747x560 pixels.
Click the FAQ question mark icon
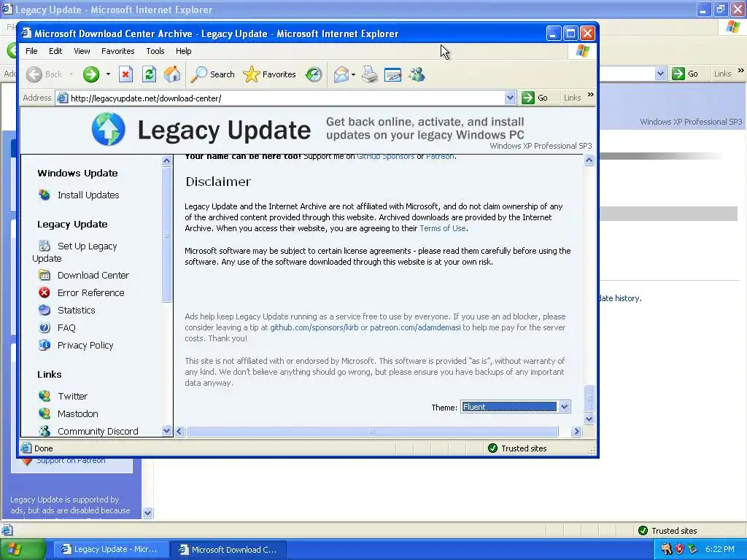[44, 327]
